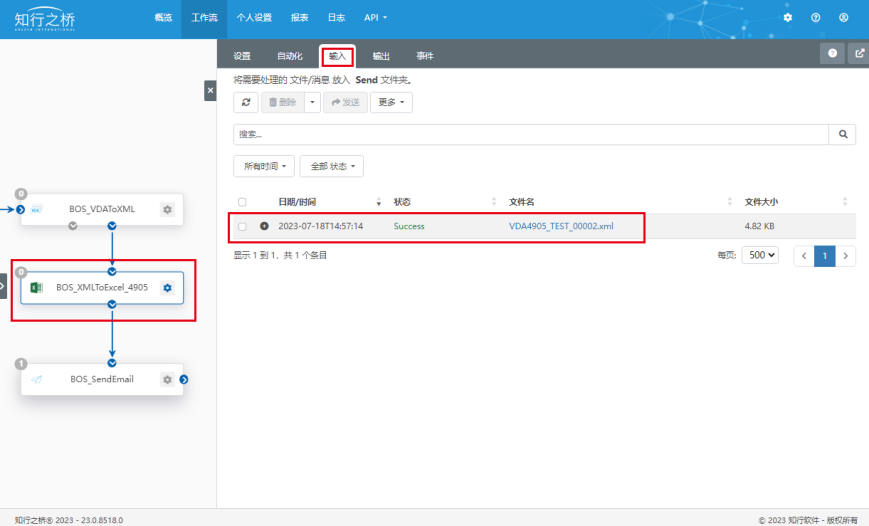This screenshot has height=526, width=869.
Task: Click the user account icon
Action: point(844,18)
